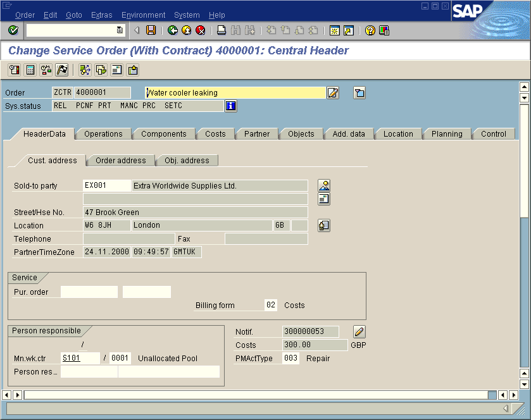This screenshot has width=531, height=420.
Task: Show the Order address subtab
Action: (x=121, y=161)
